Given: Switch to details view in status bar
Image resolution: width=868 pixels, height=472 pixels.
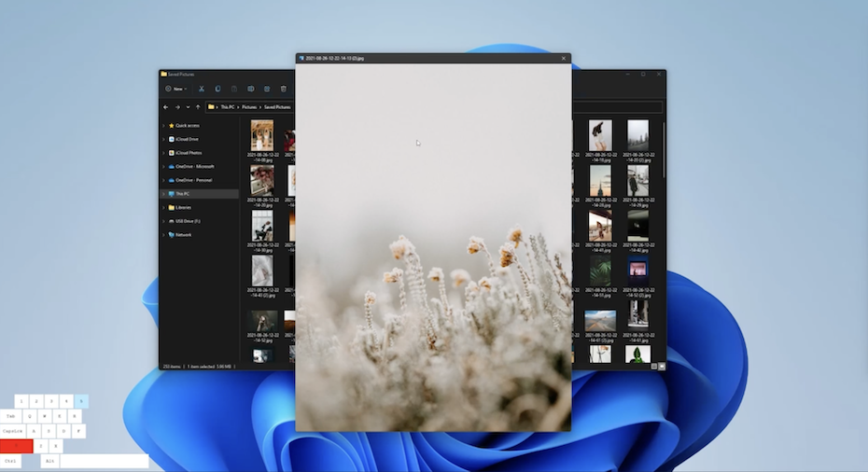Looking at the screenshot, I should [x=653, y=367].
